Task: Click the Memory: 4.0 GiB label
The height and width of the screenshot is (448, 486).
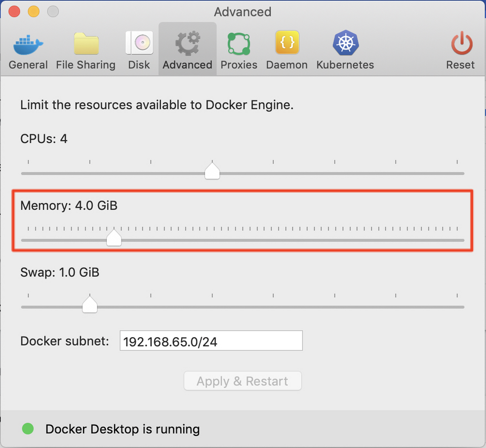Action: [69, 206]
